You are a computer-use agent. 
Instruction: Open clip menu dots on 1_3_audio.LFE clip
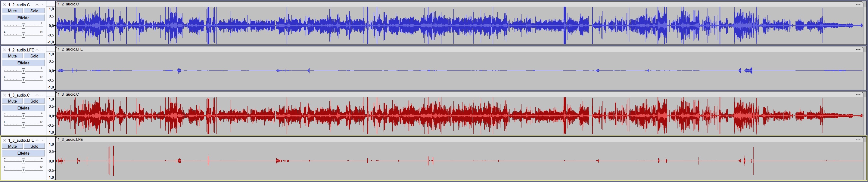(x=857, y=140)
